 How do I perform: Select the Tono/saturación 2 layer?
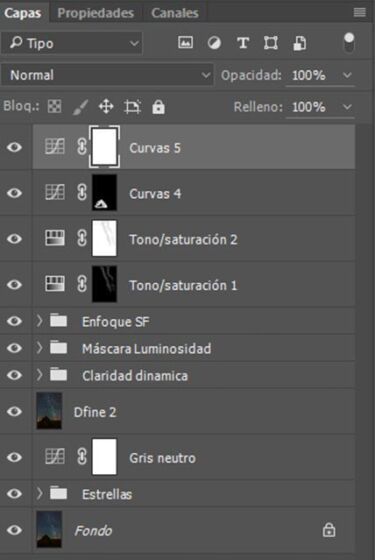(x=194, y=239)
